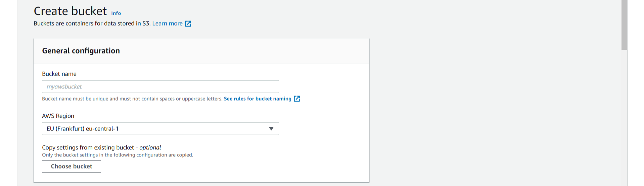Open See rules for bucket naming link
Viewport: 644px width, 186px height.
[x=258, y=99]
